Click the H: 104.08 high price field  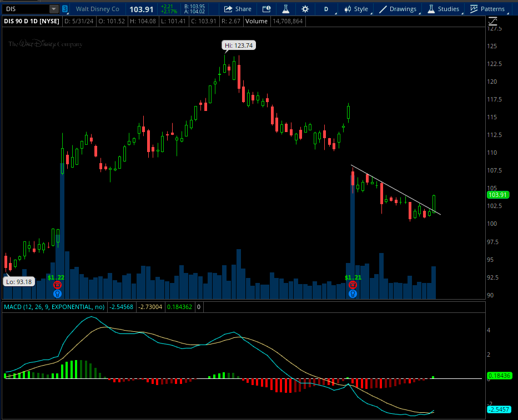pos(143,21)
